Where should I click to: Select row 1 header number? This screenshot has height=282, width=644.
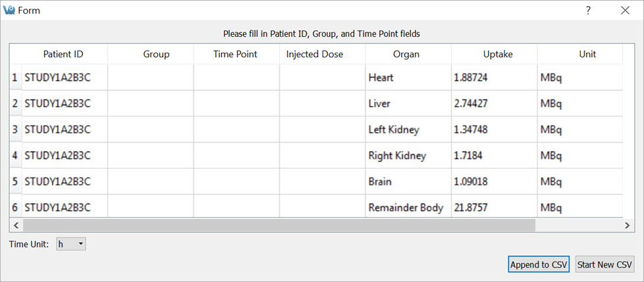[x=14, y=78]
